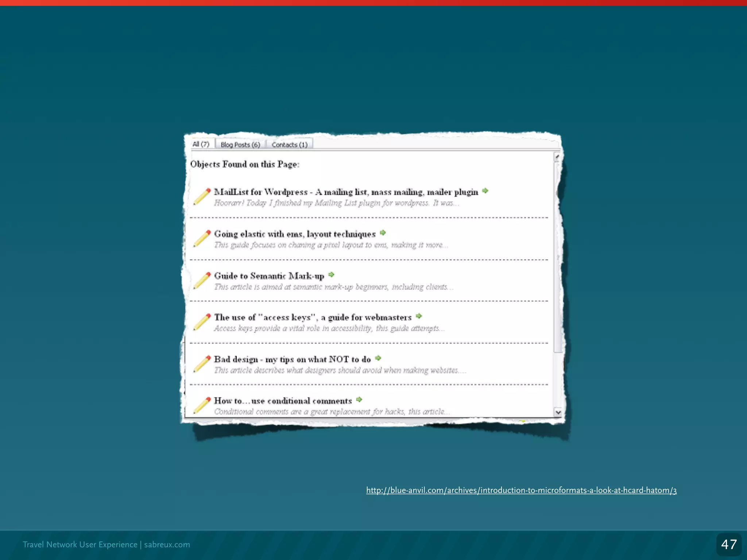Switch to the All (7) tab
747x560 pixels.
[x=201, y=144]
